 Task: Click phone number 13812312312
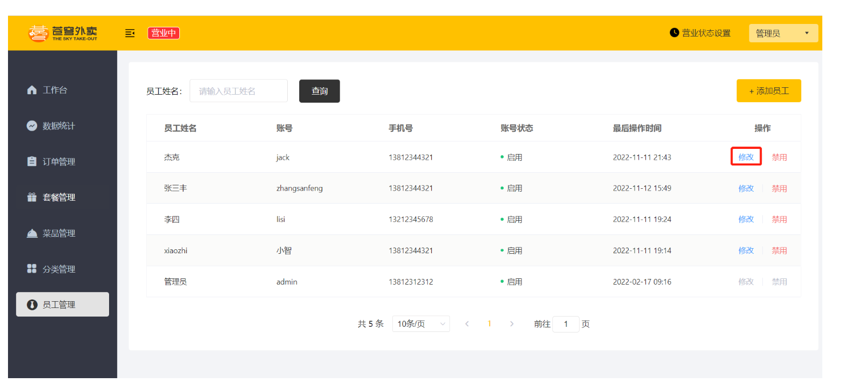pos(411,282)
